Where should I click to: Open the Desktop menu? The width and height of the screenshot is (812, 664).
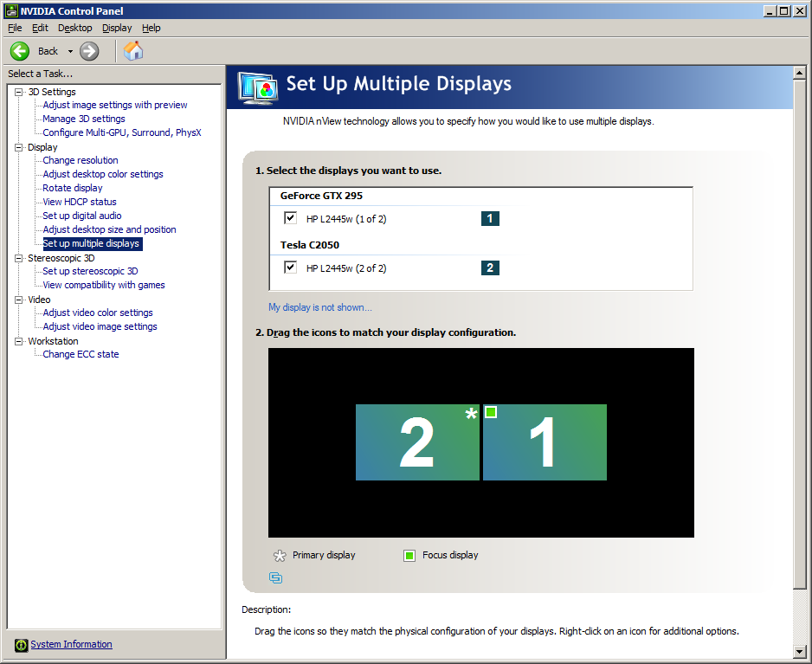click(75, 28)
